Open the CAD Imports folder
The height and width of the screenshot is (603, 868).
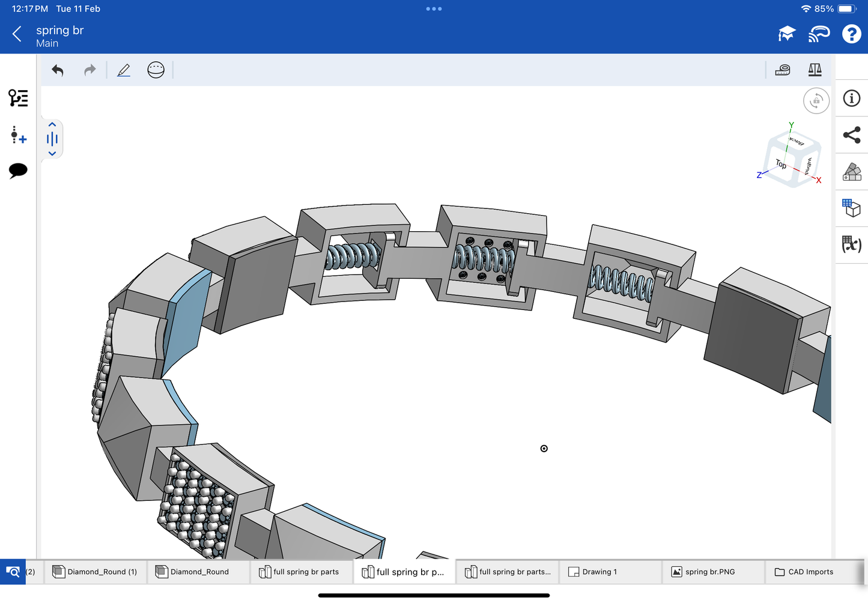(804, 572)
